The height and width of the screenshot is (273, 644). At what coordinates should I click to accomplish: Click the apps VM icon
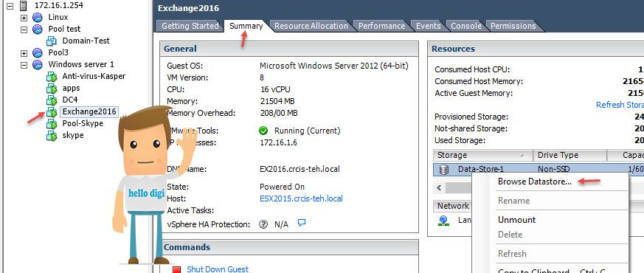(52, 89)
